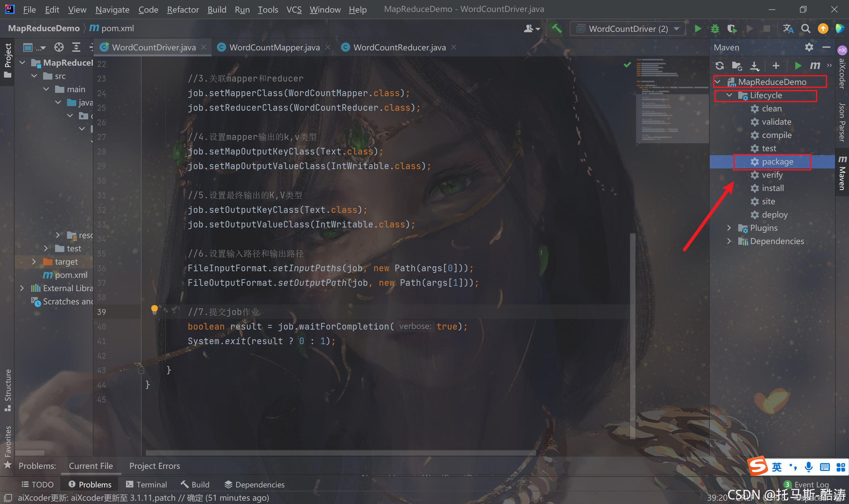Viewport: 849px width, 504px height.
Task: Expand the Plugins node in Maven
Action: (x=729, y=228)
